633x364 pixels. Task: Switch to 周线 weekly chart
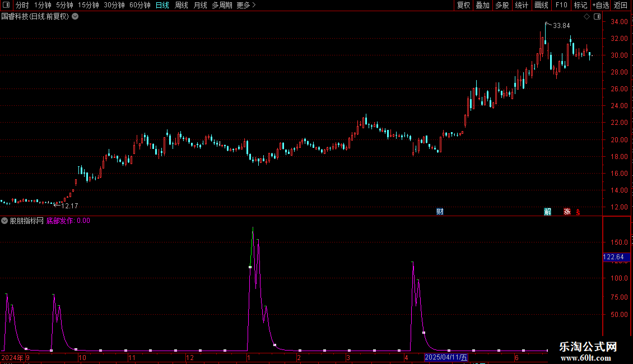181,5
